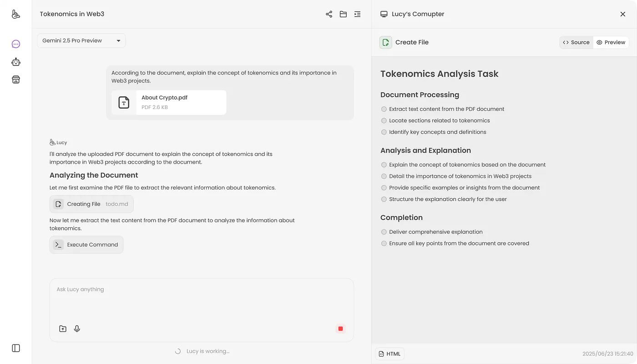Screen dimensions: 637x364
Task: Click the share icon in the header
Action: (329, 14)
